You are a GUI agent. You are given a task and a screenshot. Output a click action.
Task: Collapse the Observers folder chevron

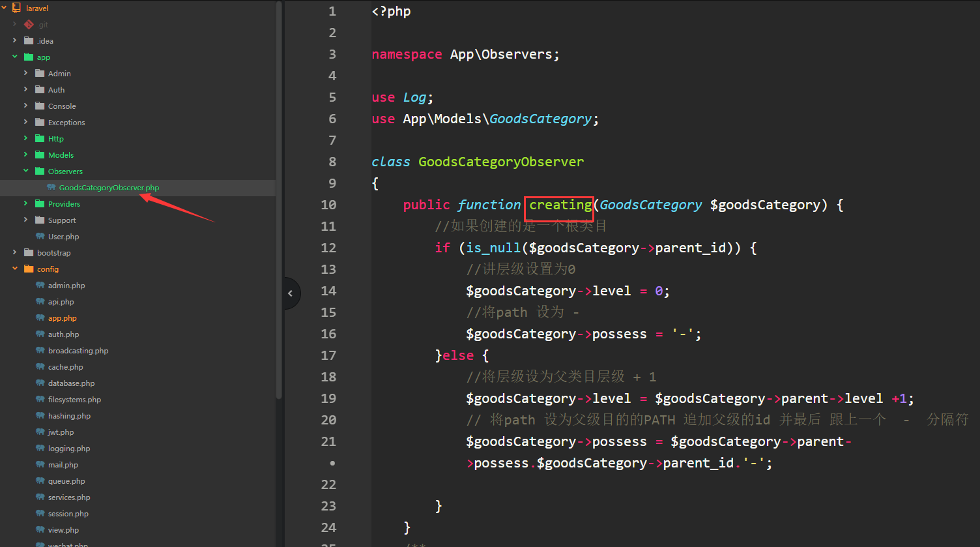pos(25,171)
